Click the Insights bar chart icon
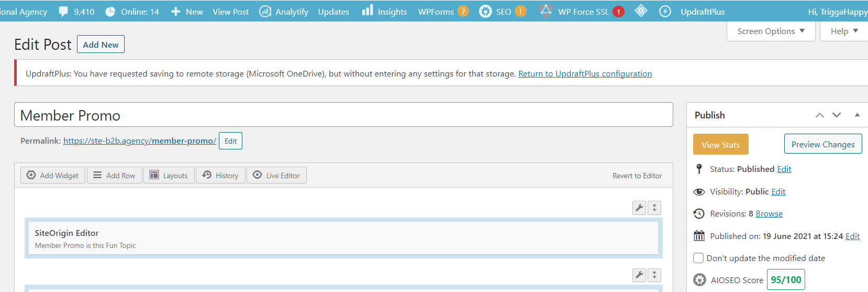Viewport: 868px width, 292px height. click(368, 10)
